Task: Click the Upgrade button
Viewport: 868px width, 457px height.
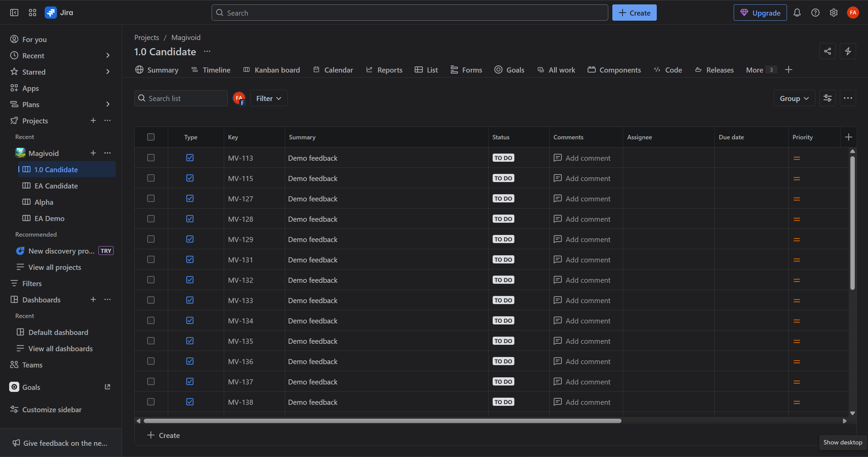Action: (760, 13)
